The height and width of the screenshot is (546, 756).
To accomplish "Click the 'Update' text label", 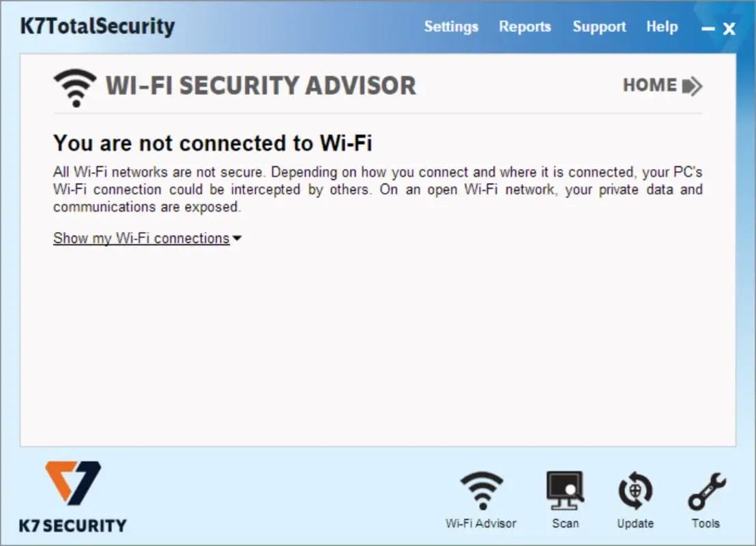I will [x=635, y=523].
